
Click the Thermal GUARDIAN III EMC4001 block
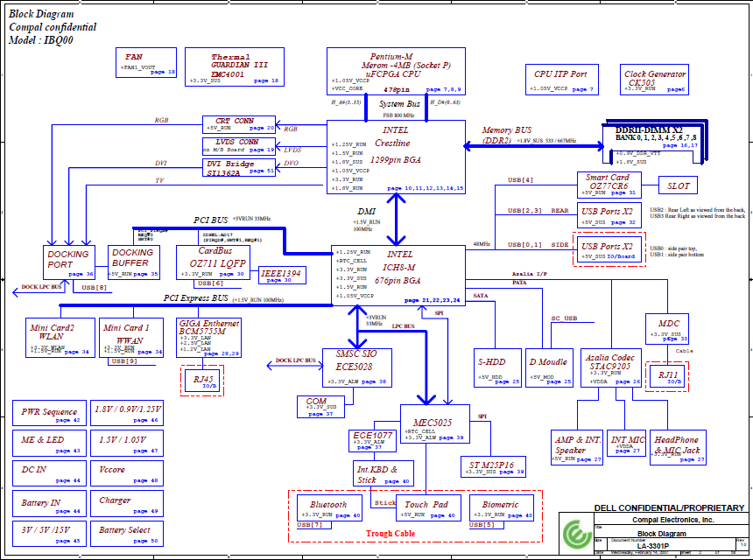(232, 66)
